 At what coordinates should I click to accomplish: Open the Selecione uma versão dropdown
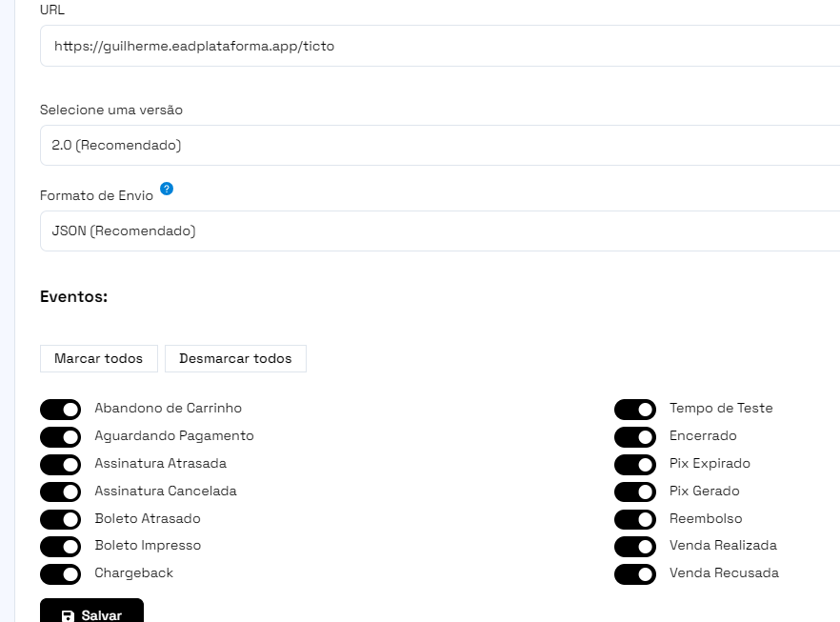(x=440, y=145)
